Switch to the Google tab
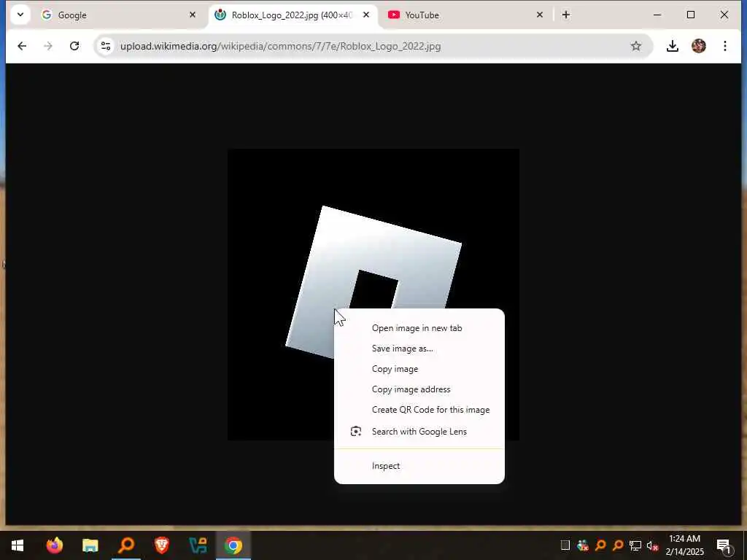This screenshot has width=747, height=560. tap(119, 15)
